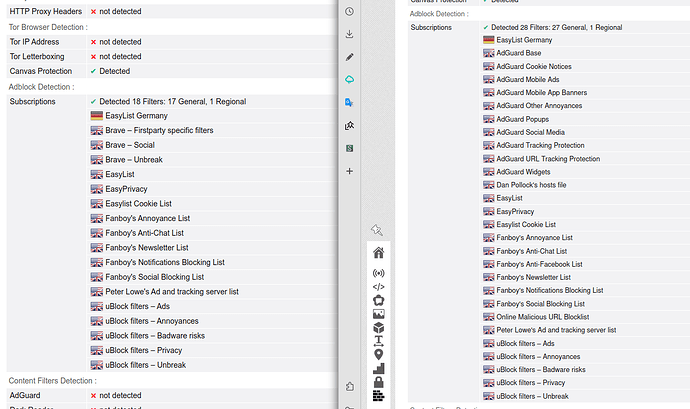The width and height of the screenshot is (690, 409).
Task: Click the flower-shaped nav icon
Action: (x=378, y=300)
